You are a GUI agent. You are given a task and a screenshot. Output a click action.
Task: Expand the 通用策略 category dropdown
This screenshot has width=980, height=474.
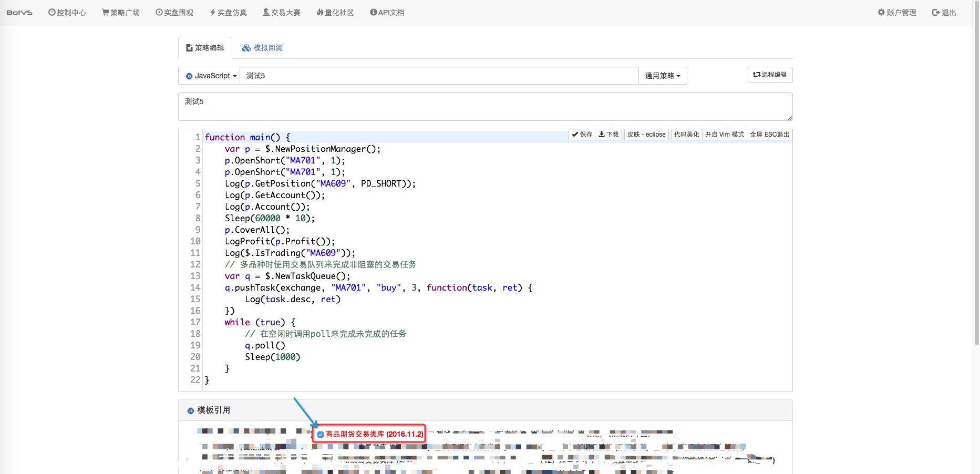663,76
